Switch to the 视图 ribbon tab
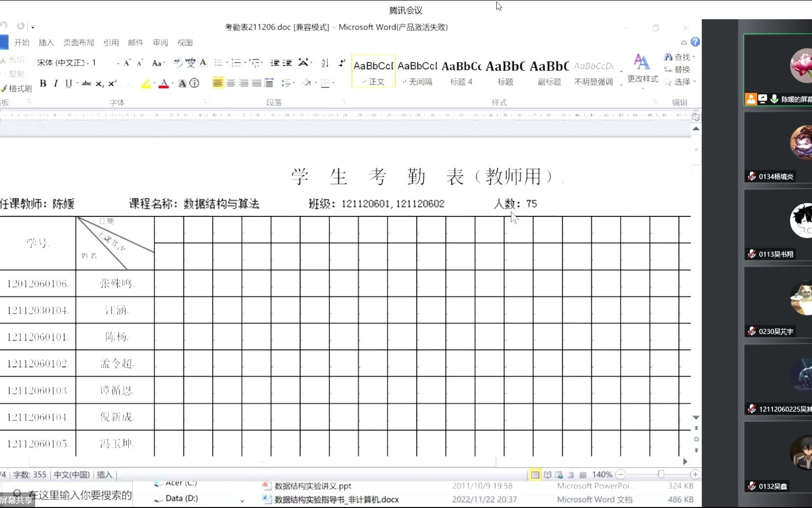The width and height of the screenshot is (812, 508). (185, 42)
